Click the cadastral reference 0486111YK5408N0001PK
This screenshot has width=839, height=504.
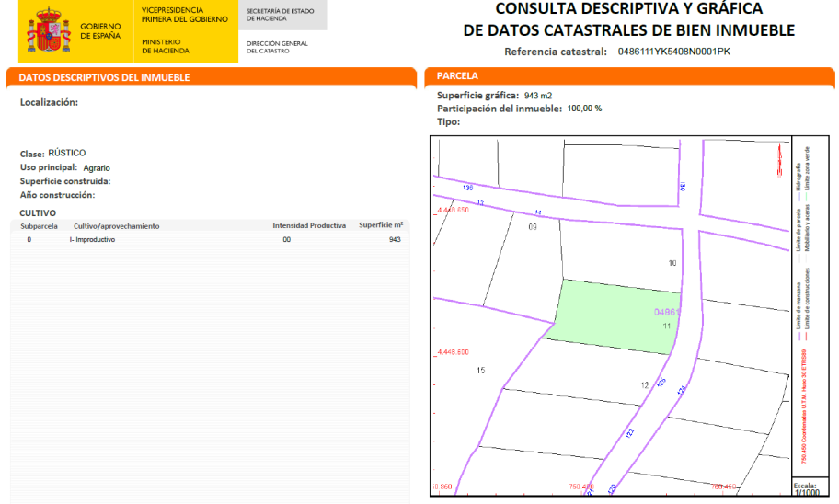coord(673,52)
